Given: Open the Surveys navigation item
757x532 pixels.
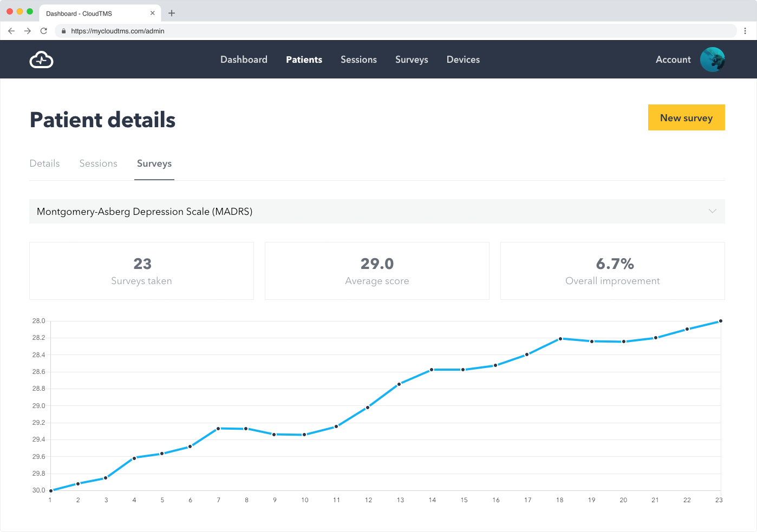Looking at the screenshot, I should (x=412, y=60).
